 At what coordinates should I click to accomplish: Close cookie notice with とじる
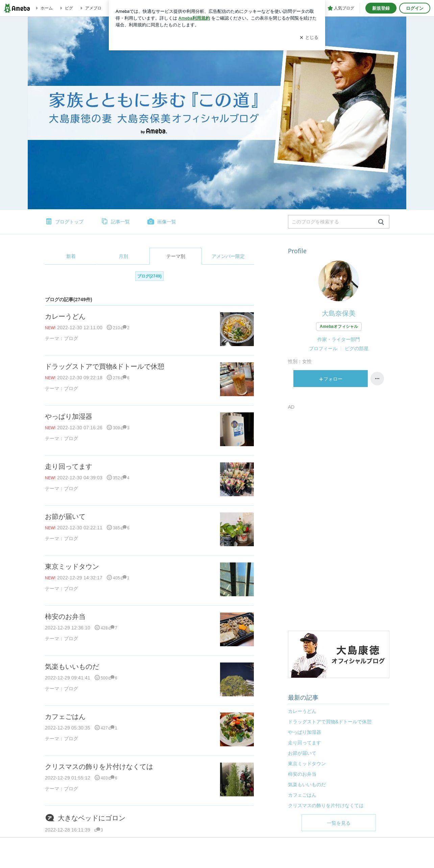click(x=309, y=38)
